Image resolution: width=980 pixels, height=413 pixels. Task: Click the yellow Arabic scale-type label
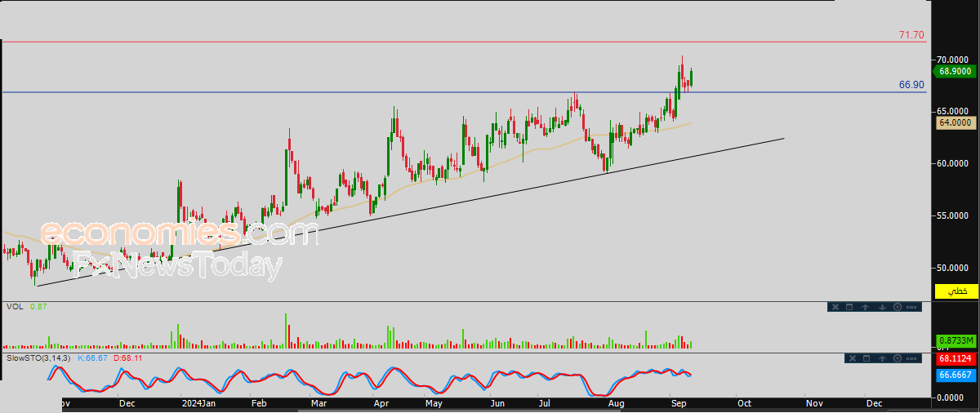click(x=955, y=291)
